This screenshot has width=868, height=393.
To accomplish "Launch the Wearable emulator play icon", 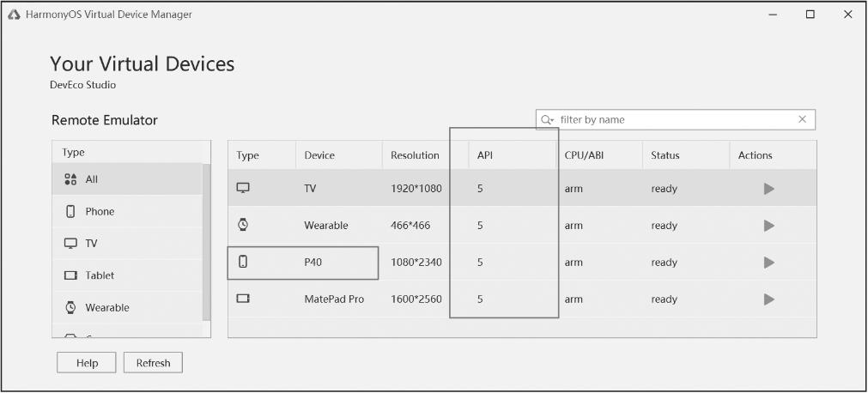I will tap(768, 226).
